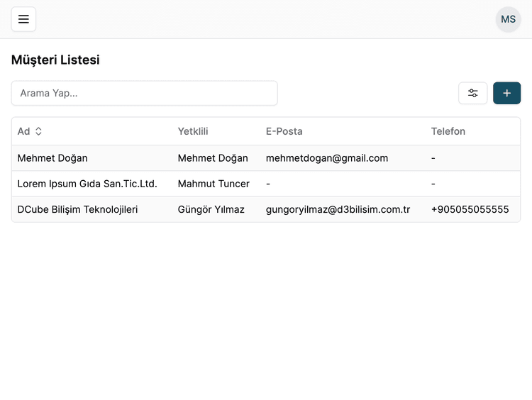Select contact Mahmut Tuncer in Yetkili column

pyautogui.click(x=214, y=184)
